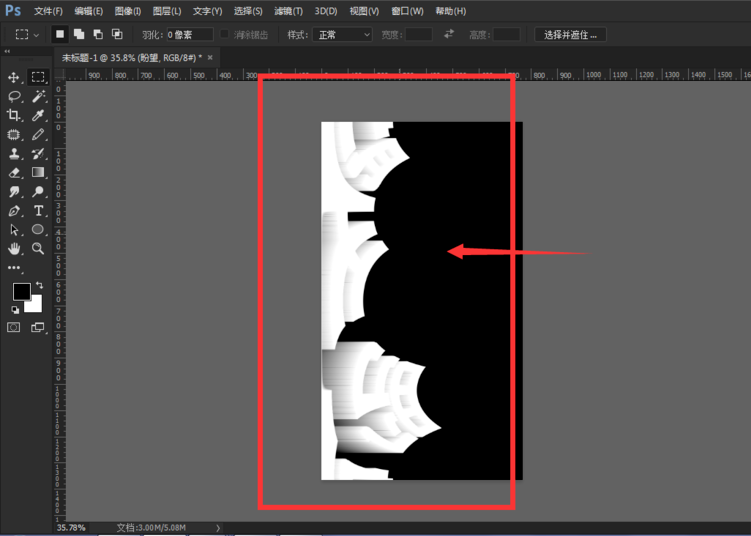Viewport: 751px width, 536px height.
Task: Select the Eraser tool
Action: click(14, 172)
